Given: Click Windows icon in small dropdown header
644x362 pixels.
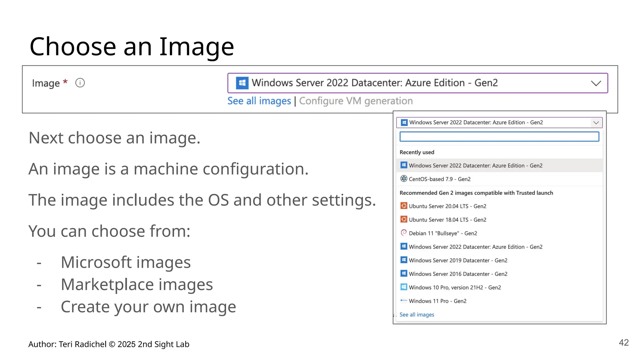Looking at the screenshot, I should tap(404, 123).
